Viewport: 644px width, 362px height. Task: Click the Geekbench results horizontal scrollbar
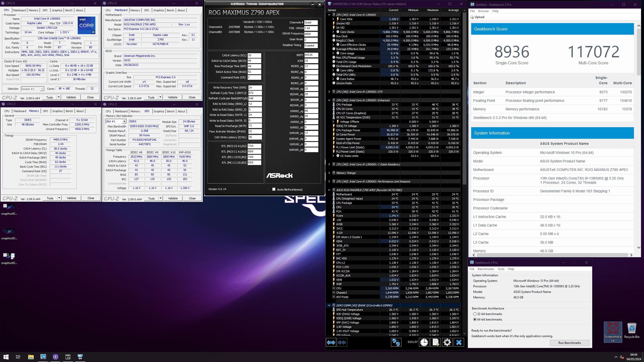[x=552, y=255]
